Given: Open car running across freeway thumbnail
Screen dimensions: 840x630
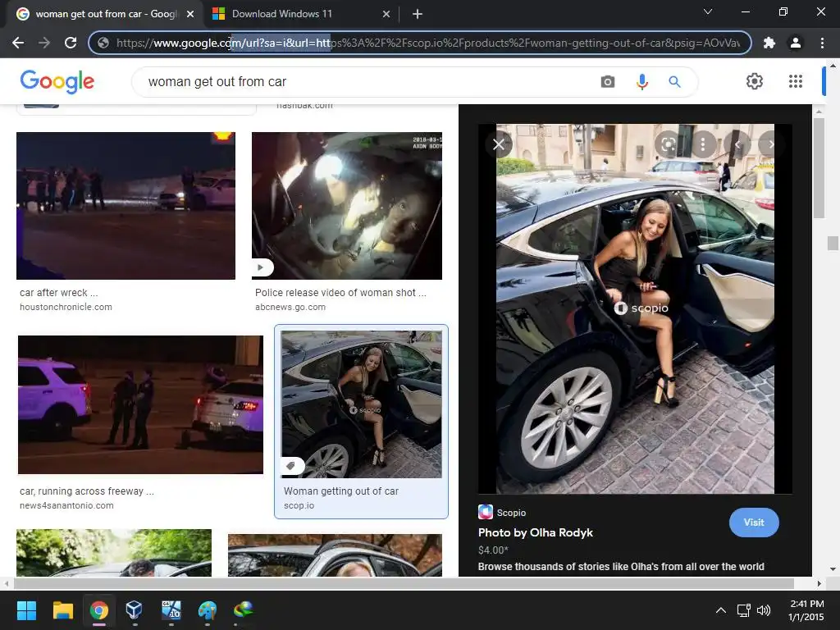Looking at the screenshot, I should (140, 404).
